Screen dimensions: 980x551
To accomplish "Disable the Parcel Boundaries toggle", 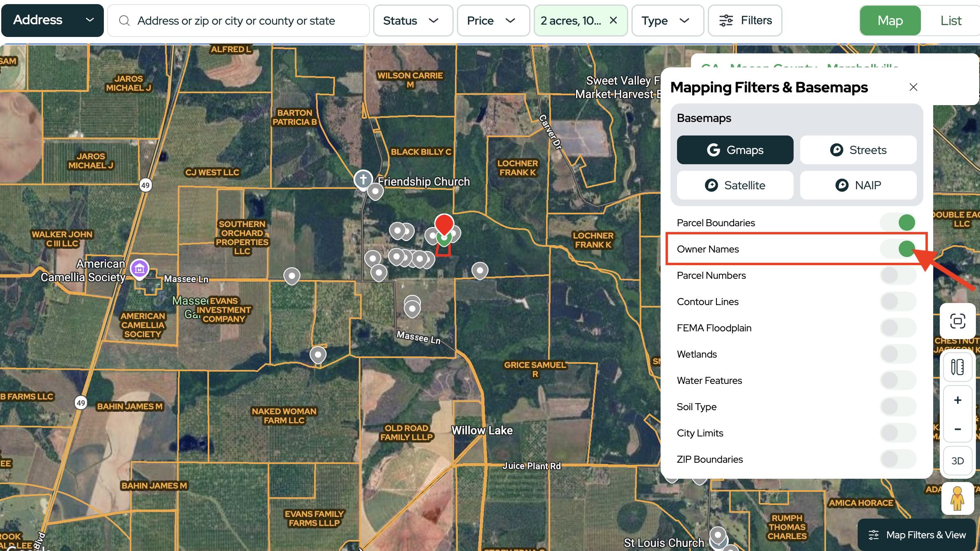I will [898, 223].
